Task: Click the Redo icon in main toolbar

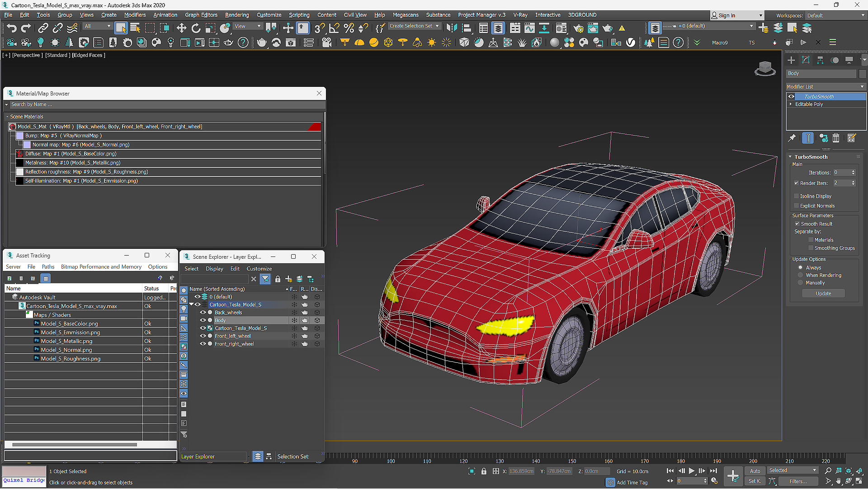Action: [x=26, y=28]
